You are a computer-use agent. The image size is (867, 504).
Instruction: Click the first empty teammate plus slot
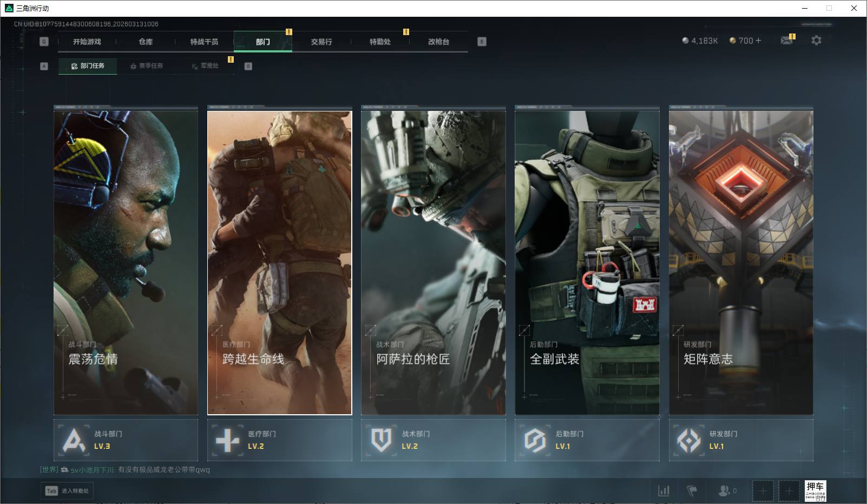(763, 491)
